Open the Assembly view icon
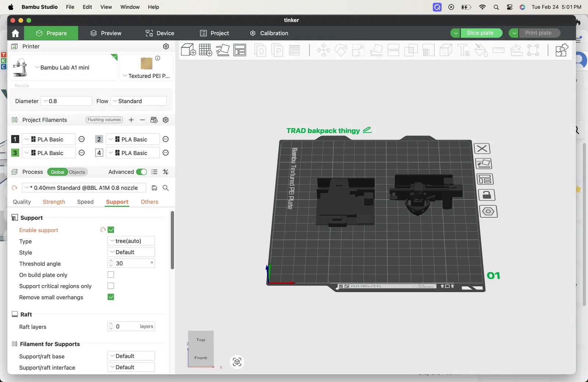 point(562,50)
